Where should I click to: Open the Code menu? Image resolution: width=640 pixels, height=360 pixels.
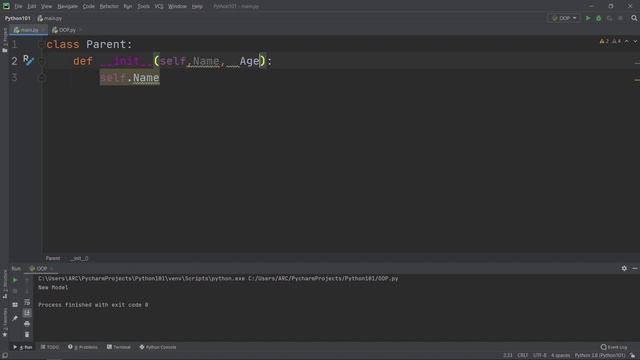[x=89, y=7]
